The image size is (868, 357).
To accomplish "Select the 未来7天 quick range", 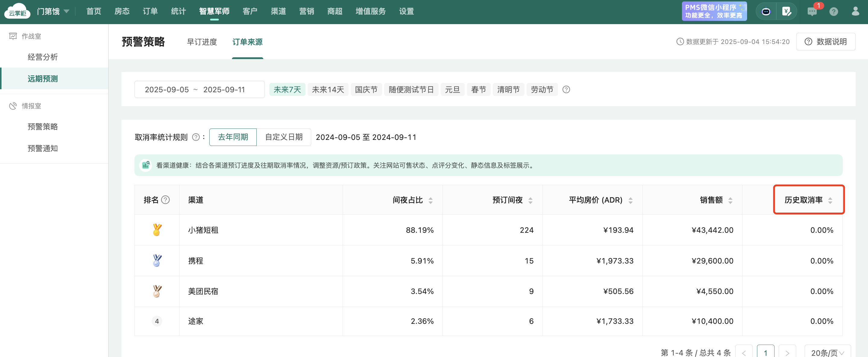I will click(x=287, y=90).
